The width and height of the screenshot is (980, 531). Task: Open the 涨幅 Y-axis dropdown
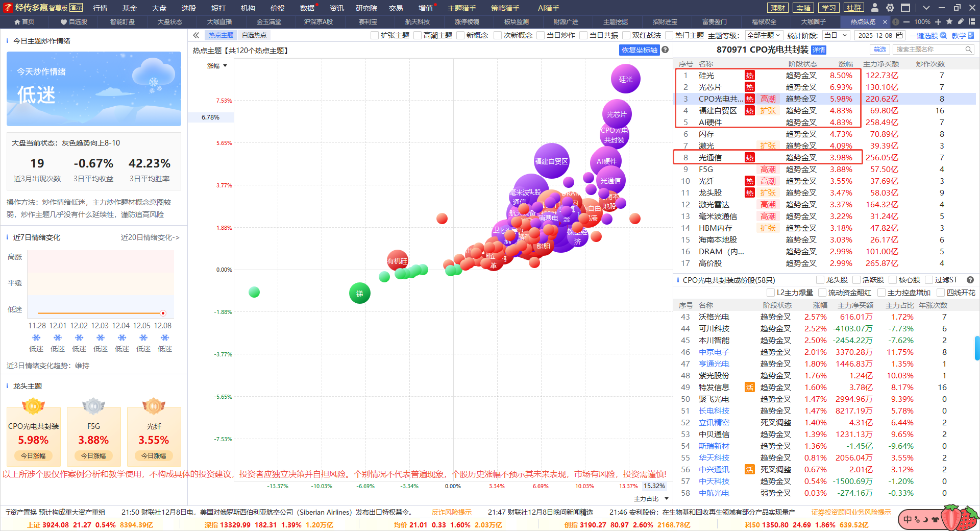217,66
